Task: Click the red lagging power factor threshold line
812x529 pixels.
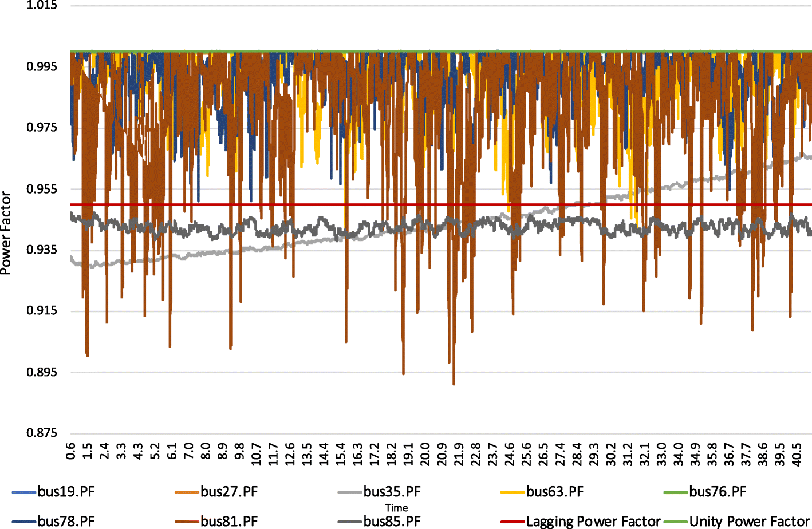Action: pos(441,204)
